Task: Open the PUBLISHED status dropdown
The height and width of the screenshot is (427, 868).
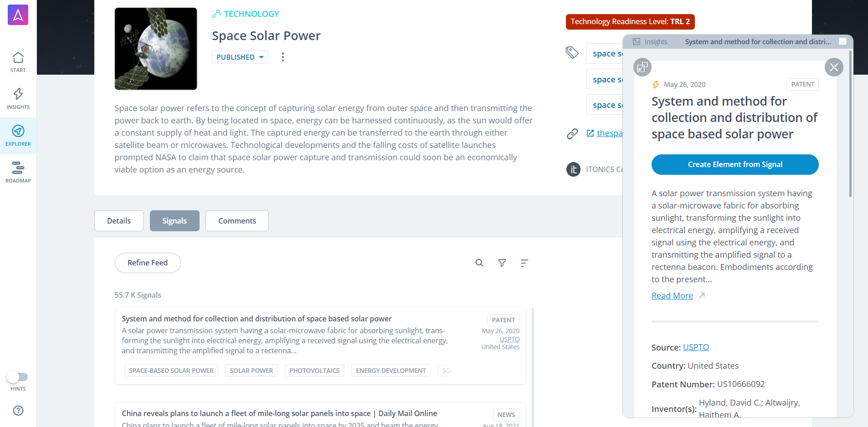Action: click(x=240, y=57)
